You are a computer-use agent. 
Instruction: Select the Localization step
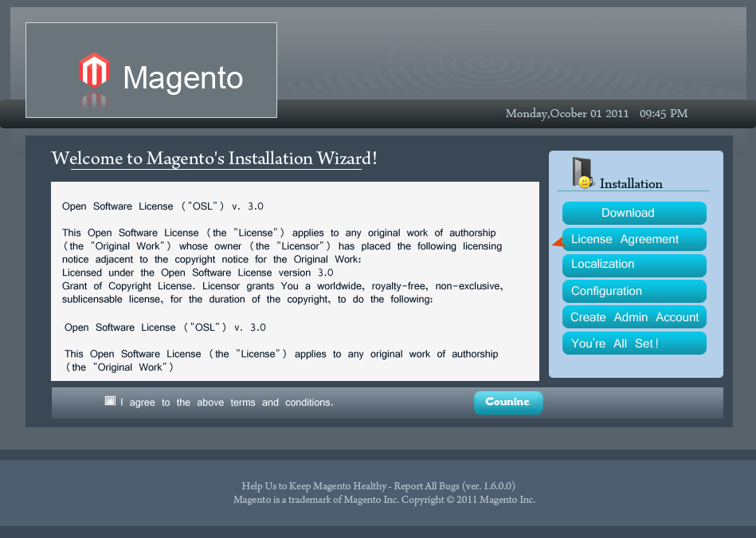point(633,265)
